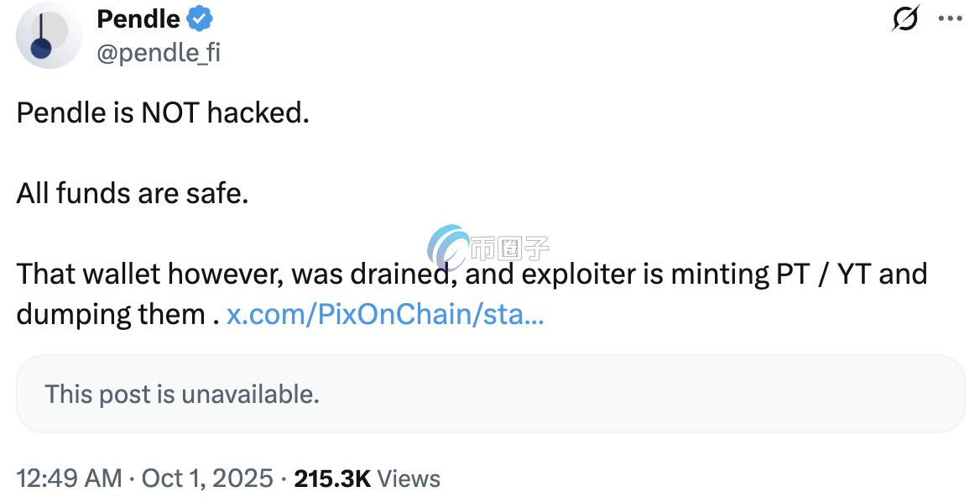The image size is (980, 497).
Task: Click the blue verified badge
Action: tap(199, 18)
